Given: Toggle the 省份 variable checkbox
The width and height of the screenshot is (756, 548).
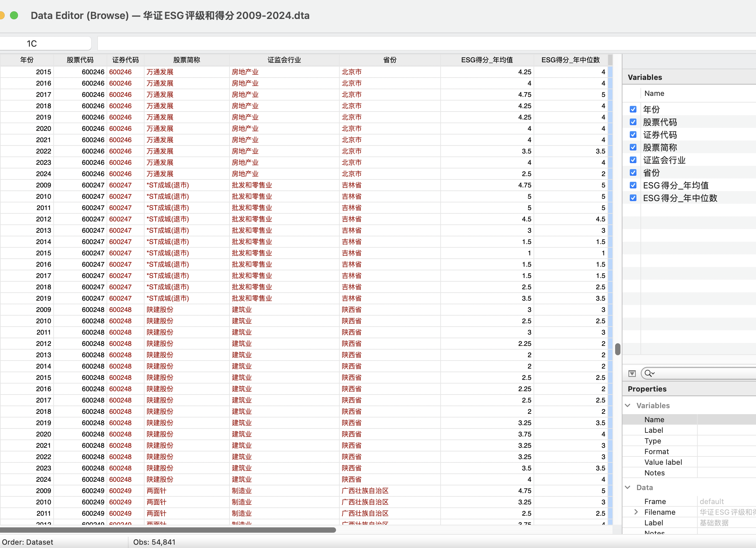Looking at the screenshot, I should point(633,173).
